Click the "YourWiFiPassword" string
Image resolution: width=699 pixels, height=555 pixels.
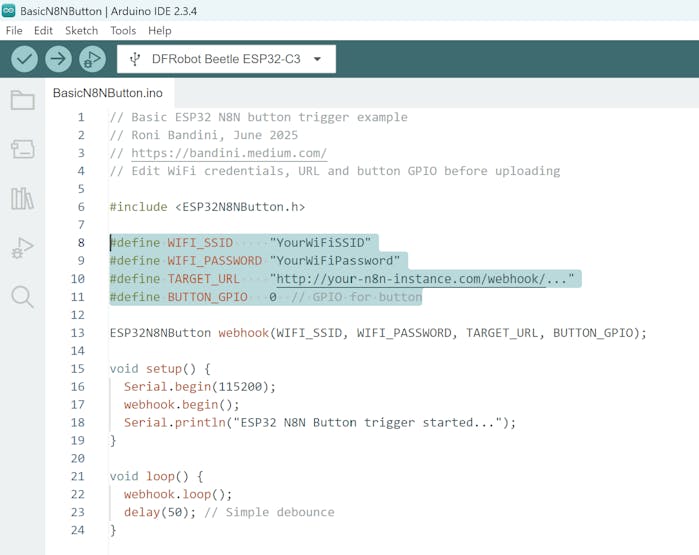pyautogui.click(x=335, y=261)
